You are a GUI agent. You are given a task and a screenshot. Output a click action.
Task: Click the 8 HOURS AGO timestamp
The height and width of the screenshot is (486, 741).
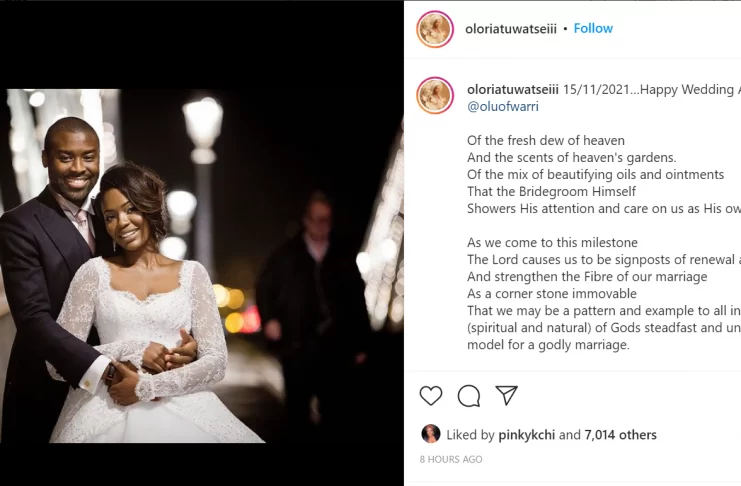451,459
